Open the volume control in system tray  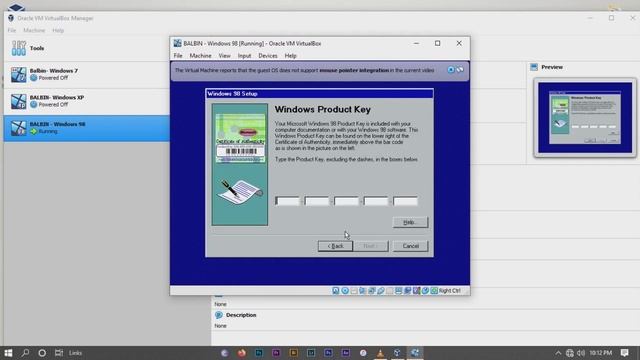(581, 353)
